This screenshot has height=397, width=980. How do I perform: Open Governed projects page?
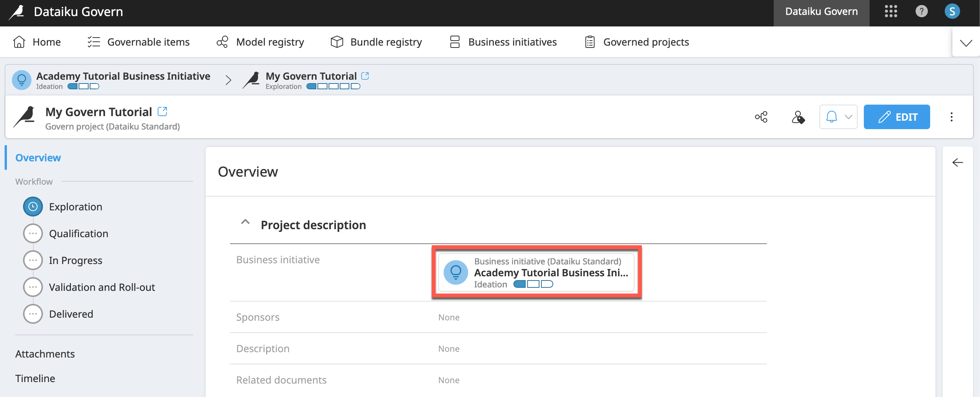[x=637, y=42]
